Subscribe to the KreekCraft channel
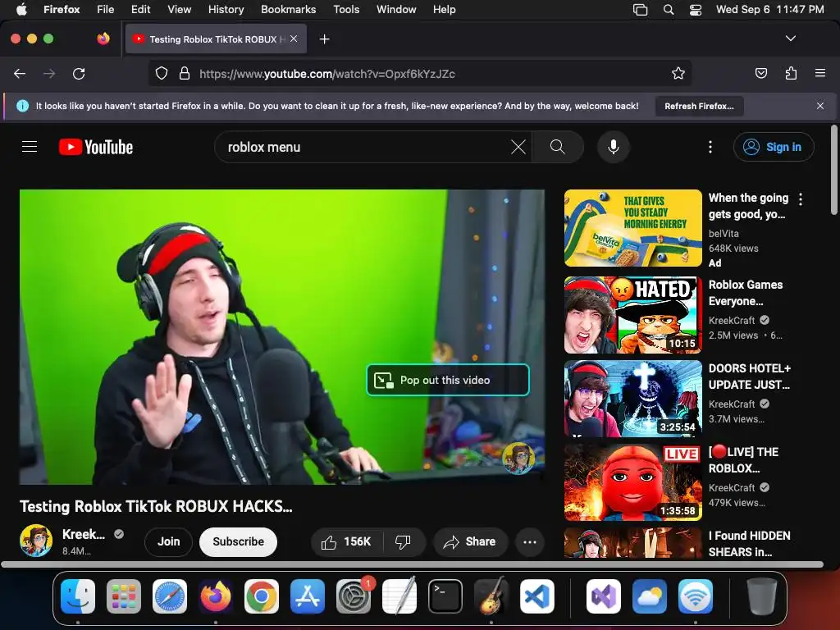Screen dimensions: 840x630 (239, 542)
